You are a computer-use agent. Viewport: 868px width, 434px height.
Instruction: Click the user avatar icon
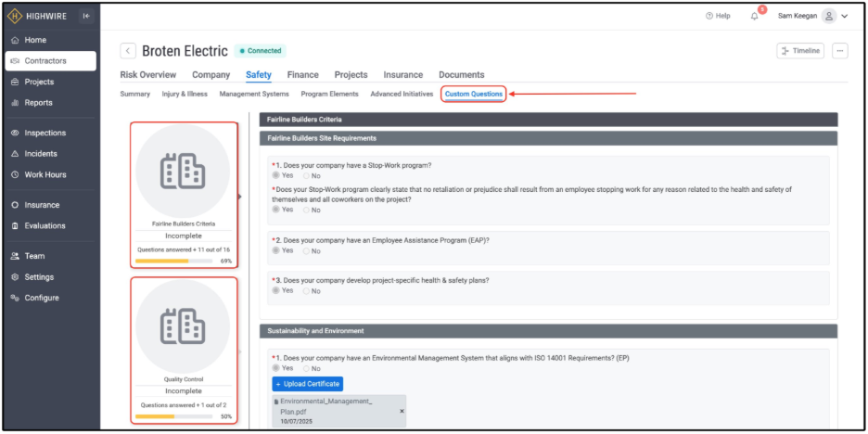click(x=828, y=16)
